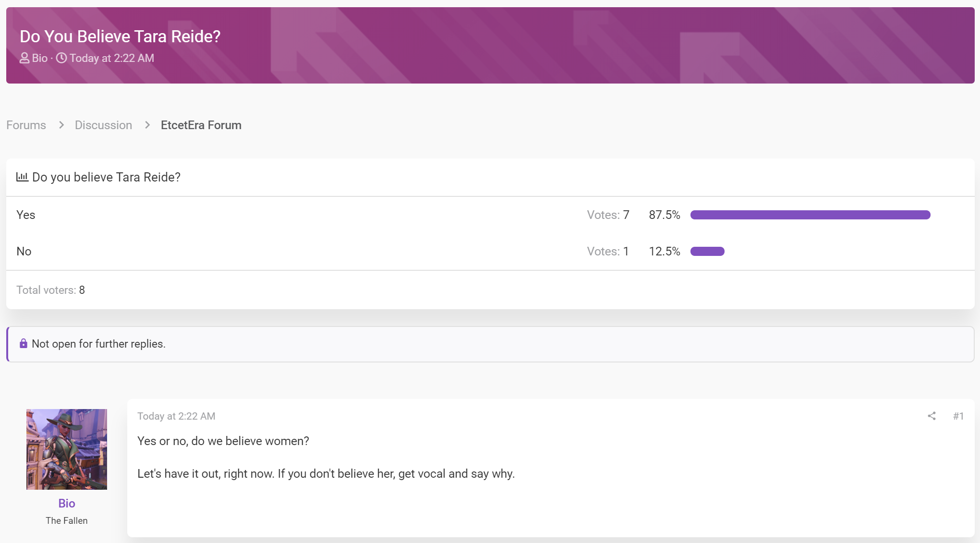Image resolution: width=980 pixels, height=543 pixels.
Task: Open Bio's profile from header author link
Action: pos(40,58)
